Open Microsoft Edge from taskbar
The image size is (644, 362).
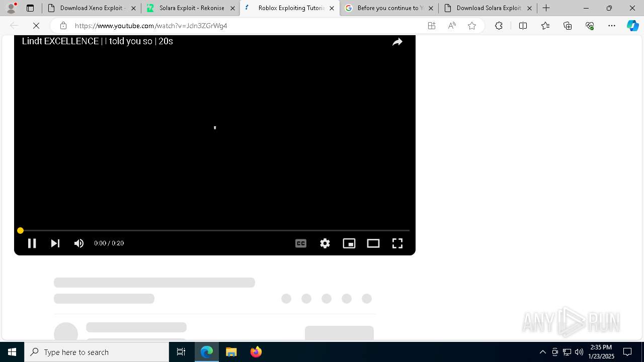point(207,352)
